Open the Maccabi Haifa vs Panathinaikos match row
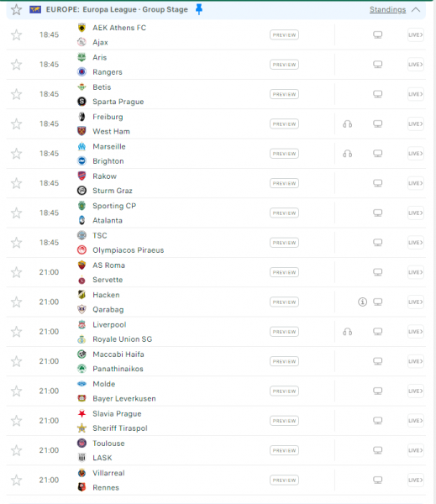 (216, 361)
